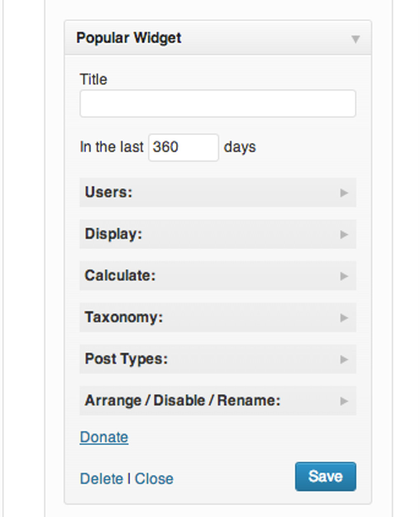
Task: Click inside the Title input field
Action: [217, 103]
